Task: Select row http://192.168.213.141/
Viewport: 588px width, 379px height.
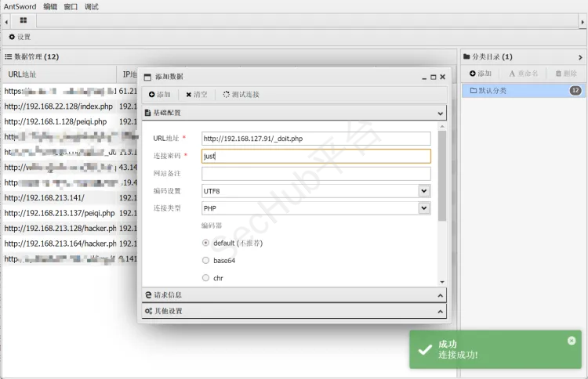Action: pos(44,198)
